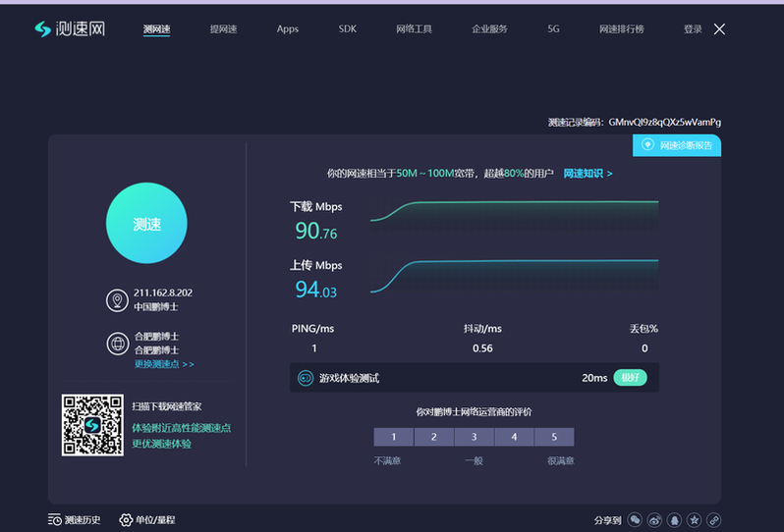Share result to QZone star icon
Screen dimensions: 784x532
tap(695, 520)
